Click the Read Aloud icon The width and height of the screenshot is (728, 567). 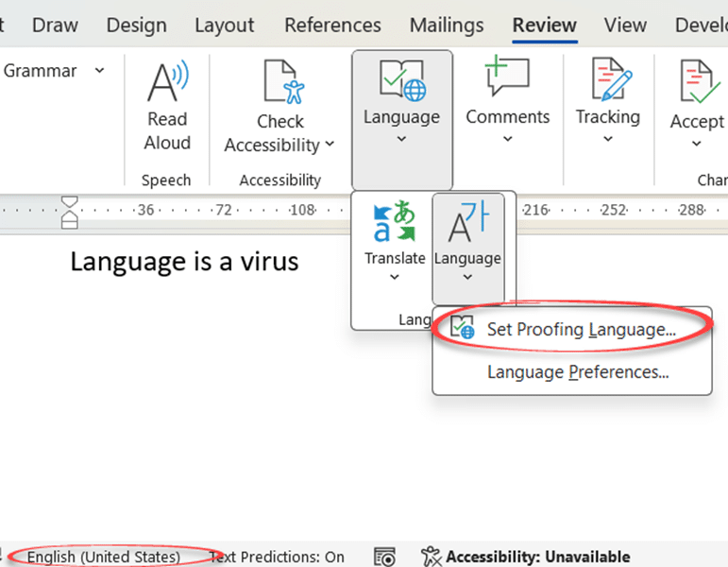[167, 82]
